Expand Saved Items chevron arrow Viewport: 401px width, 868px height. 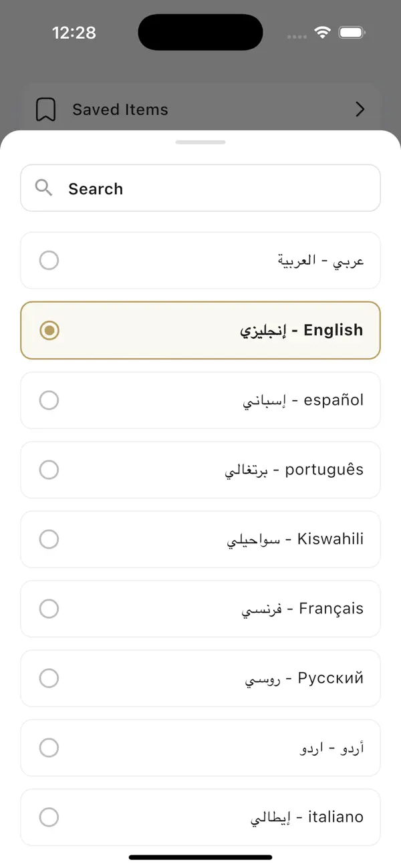(x=360, y=110)
